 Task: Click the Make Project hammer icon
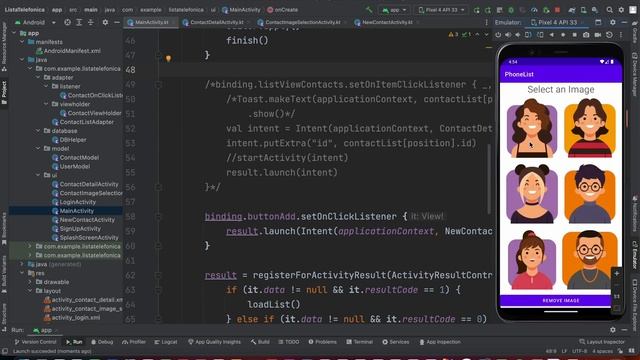pos(369,10)
